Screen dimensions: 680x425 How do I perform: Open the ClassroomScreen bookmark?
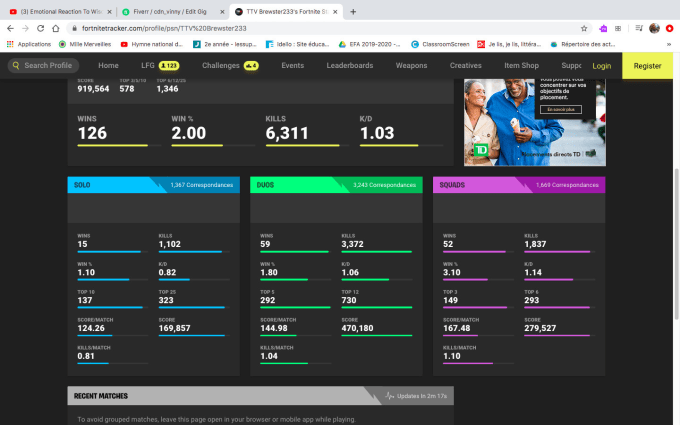440,44
